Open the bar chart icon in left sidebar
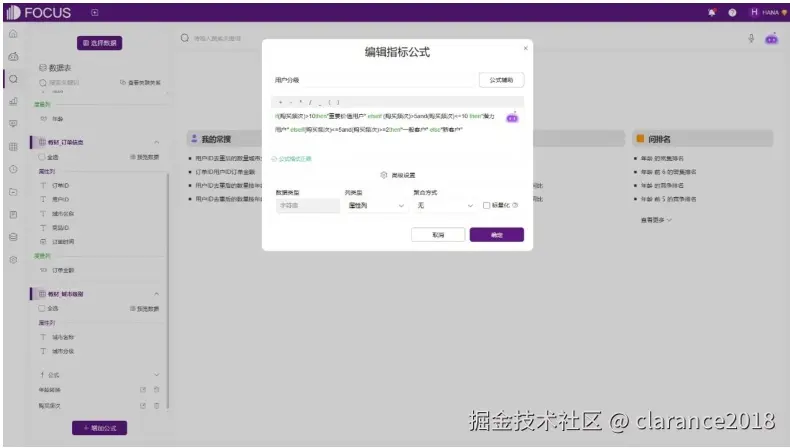The width and height of the screenshot is (790, 448). pos(13,101)
